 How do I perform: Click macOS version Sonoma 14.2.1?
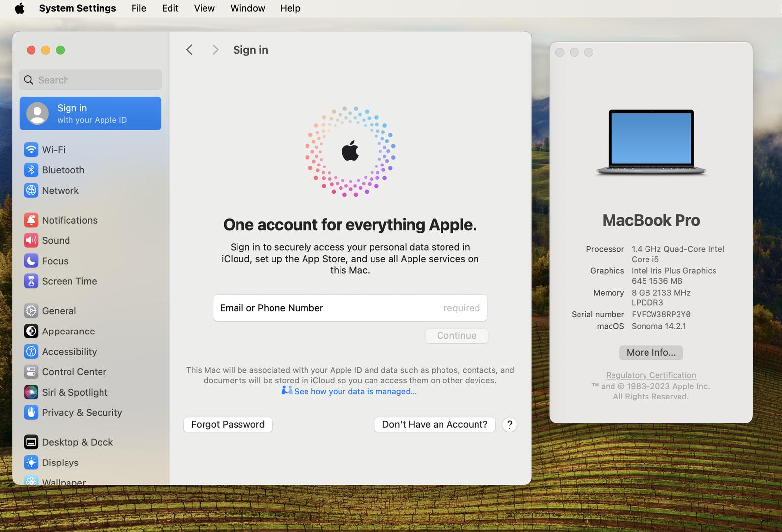tap(659, 326)
